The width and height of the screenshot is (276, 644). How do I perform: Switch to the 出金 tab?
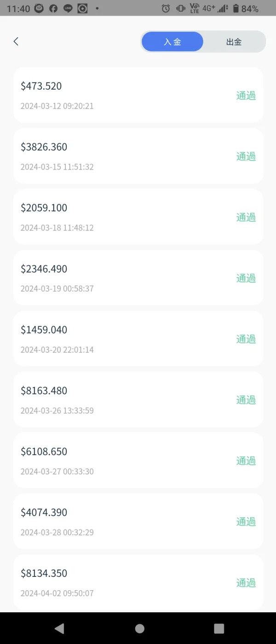234,42
